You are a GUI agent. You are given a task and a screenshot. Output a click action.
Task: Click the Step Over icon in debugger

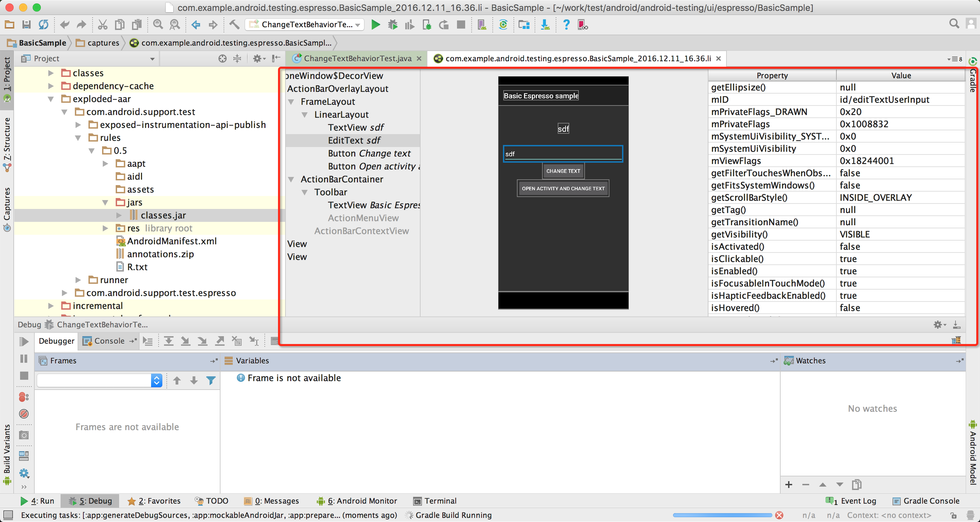(x=168, y=341)
